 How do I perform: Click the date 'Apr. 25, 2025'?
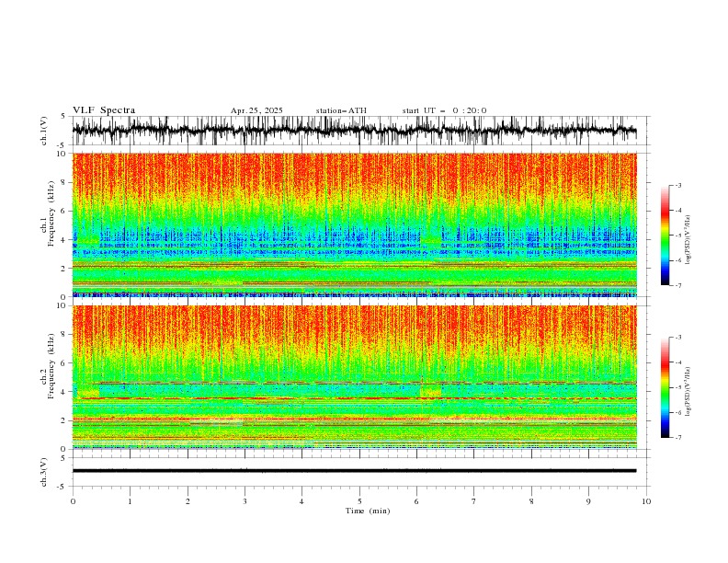(256, 110)
